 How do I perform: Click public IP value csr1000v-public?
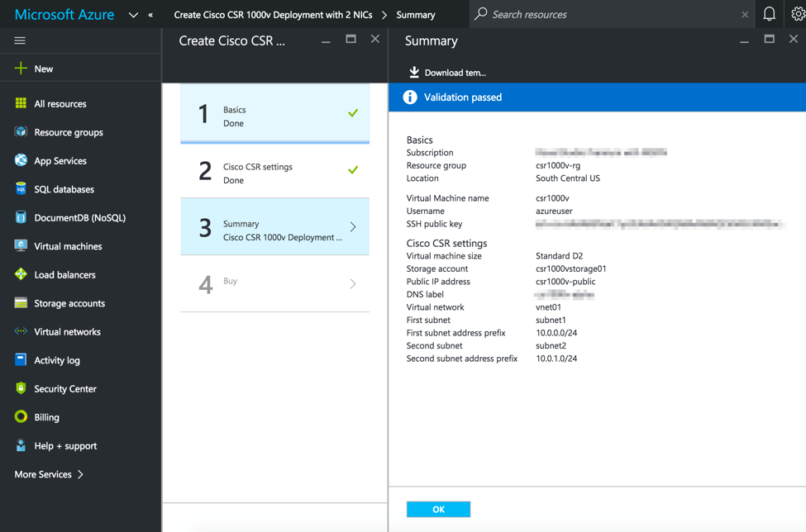click(x=565, y=282)
